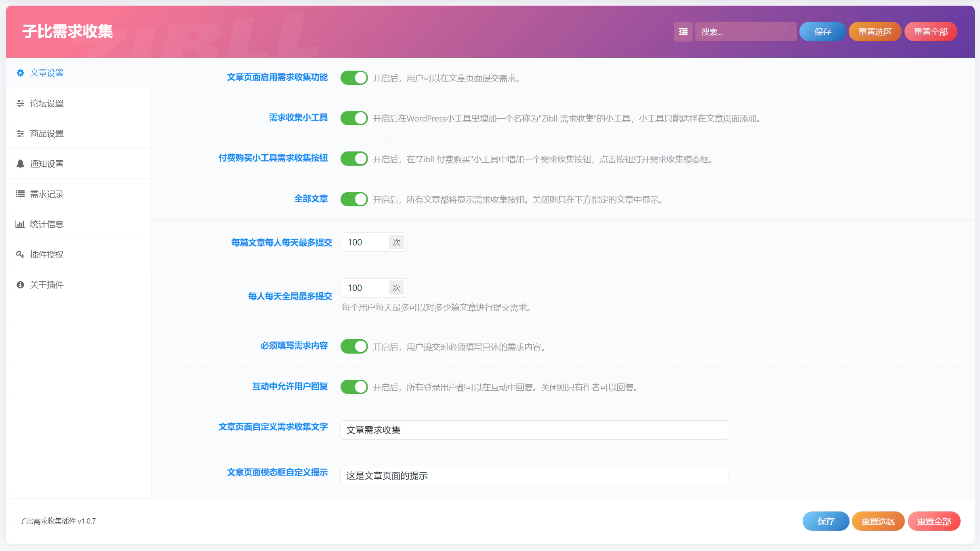
Task: Switch to 商品设置 section
Action: (x=79, y=134)
